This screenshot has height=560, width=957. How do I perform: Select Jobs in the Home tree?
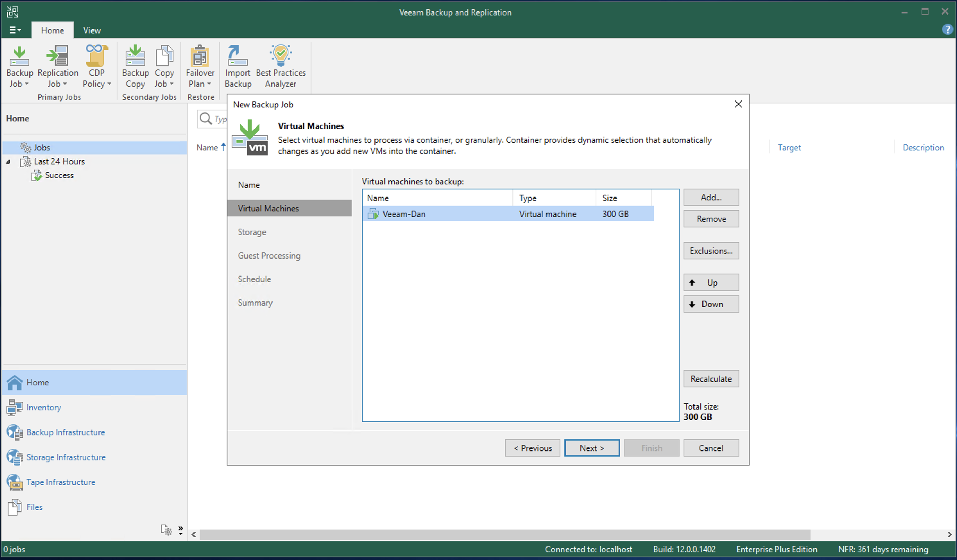(x=95, y=147)
